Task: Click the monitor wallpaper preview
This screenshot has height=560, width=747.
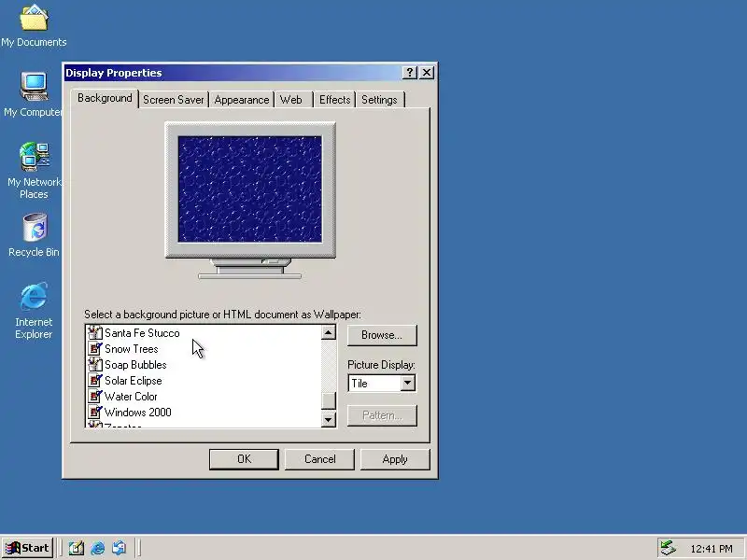Action: [x=250, y=189]
